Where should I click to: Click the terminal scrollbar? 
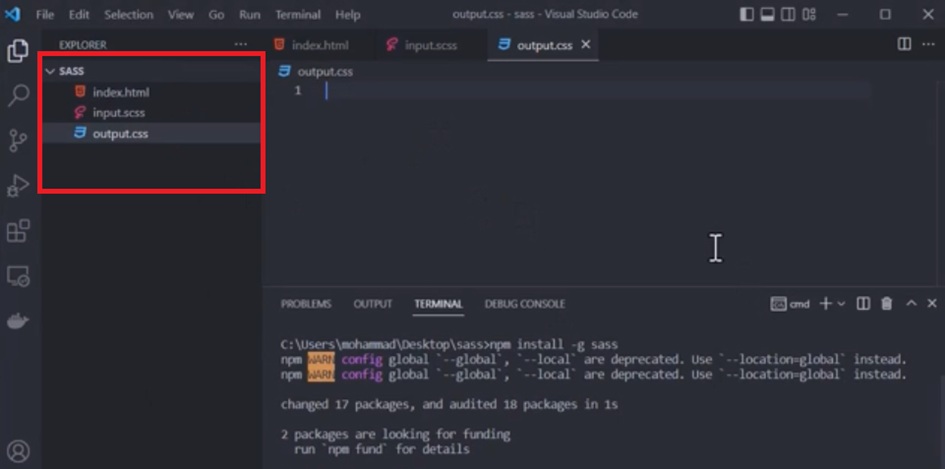click(x=941, y=421)
